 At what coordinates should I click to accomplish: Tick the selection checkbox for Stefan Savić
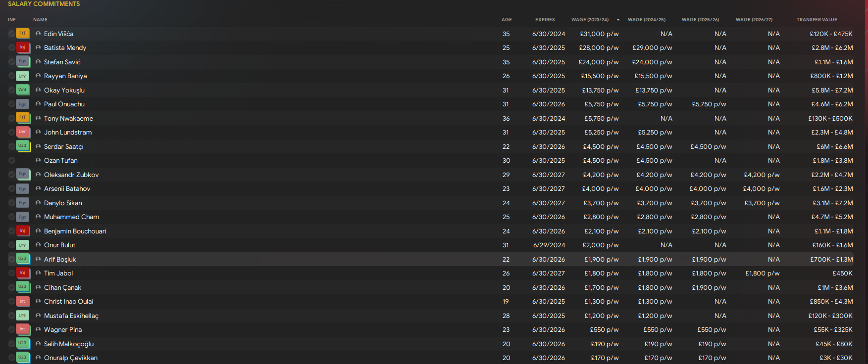tap(11, 62)
